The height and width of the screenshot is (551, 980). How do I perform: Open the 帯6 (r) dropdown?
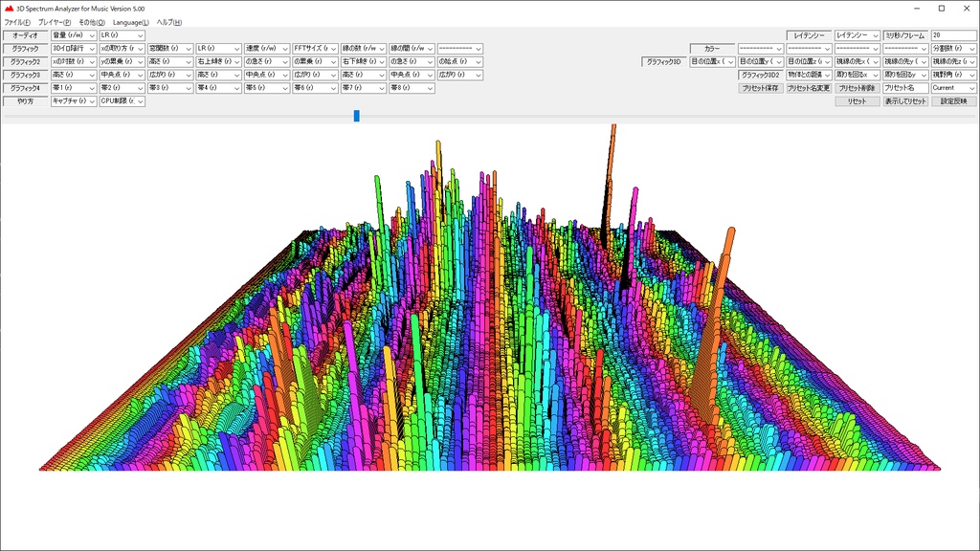pos(315,88)
